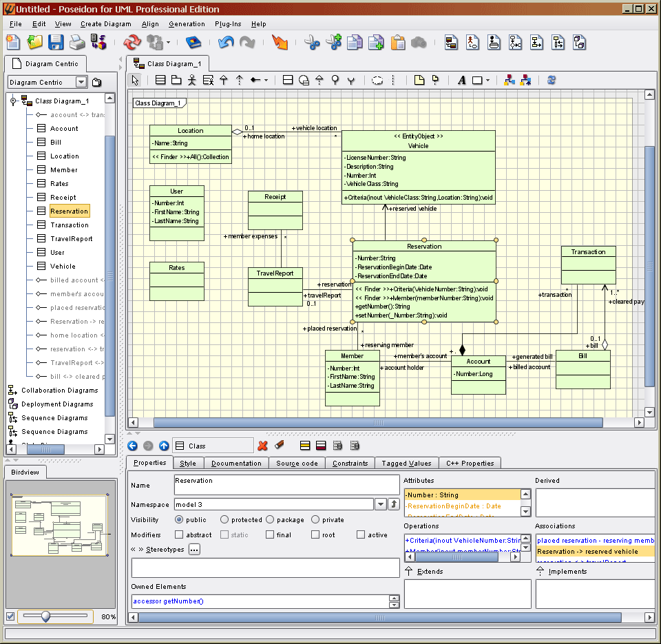Click the Cut scissors icon
661x644 pixels.
[x=312, y=43]
